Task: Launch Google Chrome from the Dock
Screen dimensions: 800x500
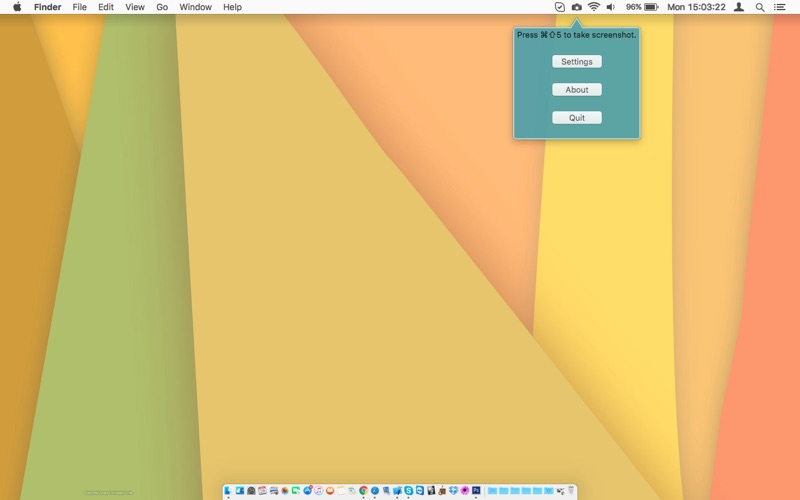Action: (363, 491)
